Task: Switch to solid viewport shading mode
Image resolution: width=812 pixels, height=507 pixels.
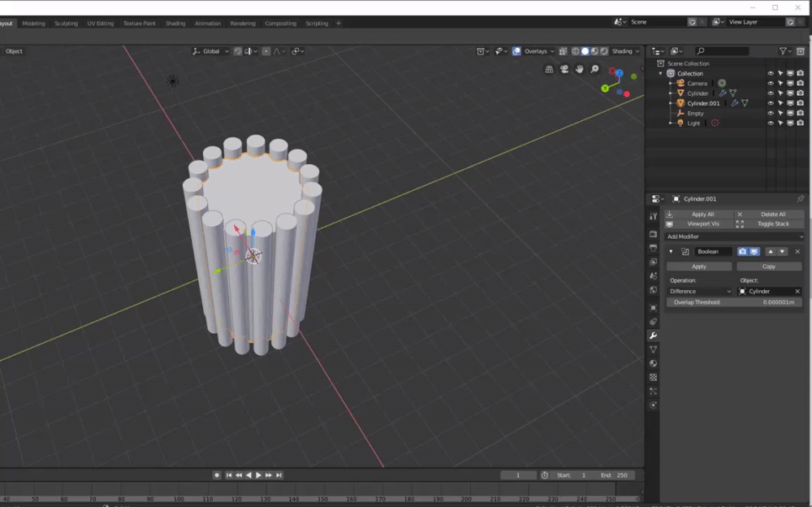Action: click(585, 51)
